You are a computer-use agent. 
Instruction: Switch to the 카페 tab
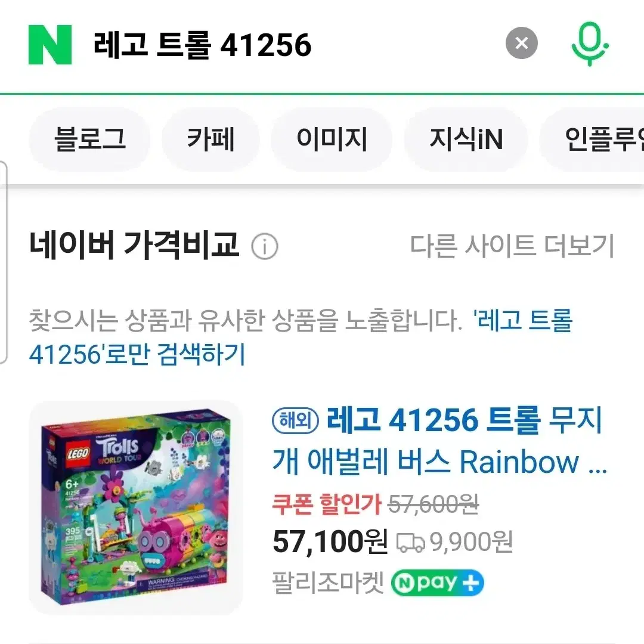(210, 139)
